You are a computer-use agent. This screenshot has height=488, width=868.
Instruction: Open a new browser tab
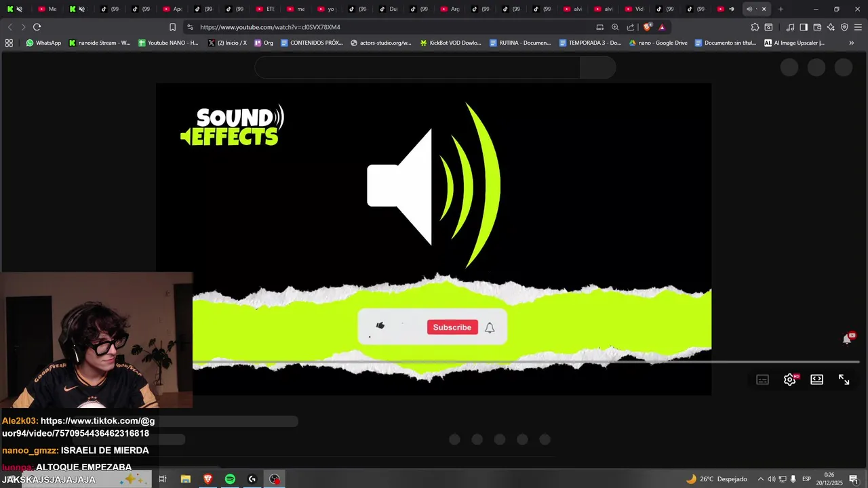781,9
